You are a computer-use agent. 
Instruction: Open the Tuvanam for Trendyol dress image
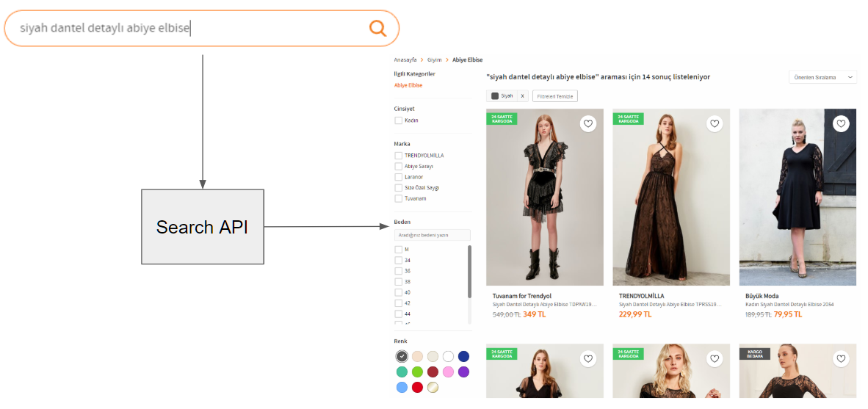click(x=545, y=197)
